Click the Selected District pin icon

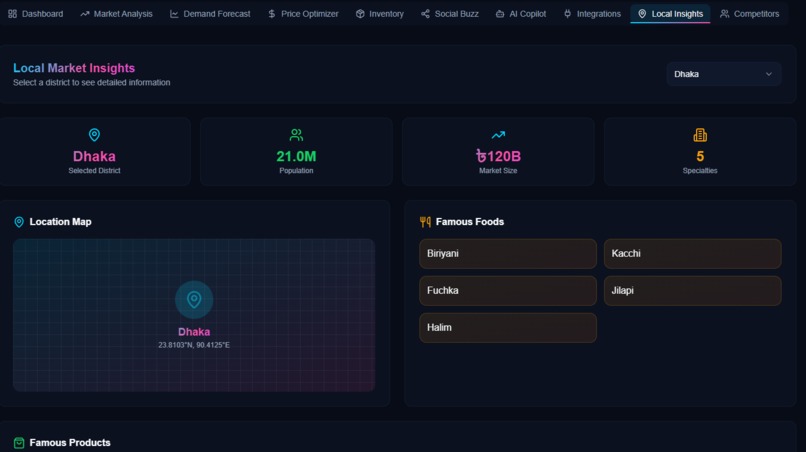(x=94, y=135)
